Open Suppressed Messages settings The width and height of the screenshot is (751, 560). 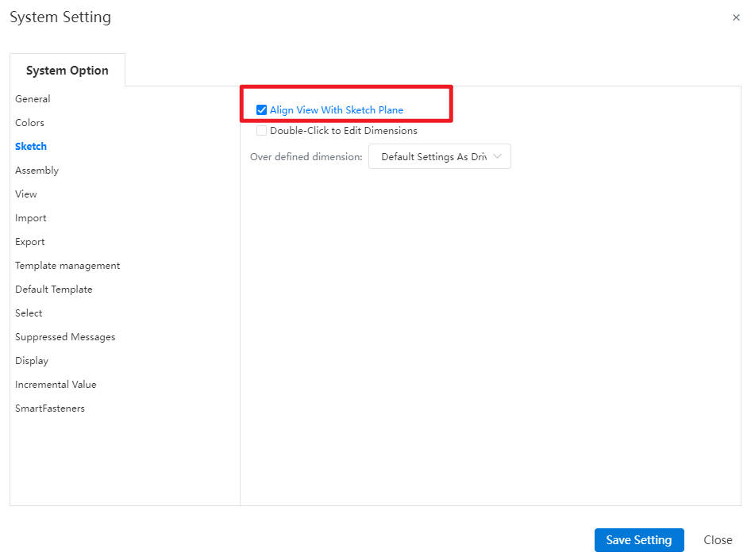click(x=65, y=337)
